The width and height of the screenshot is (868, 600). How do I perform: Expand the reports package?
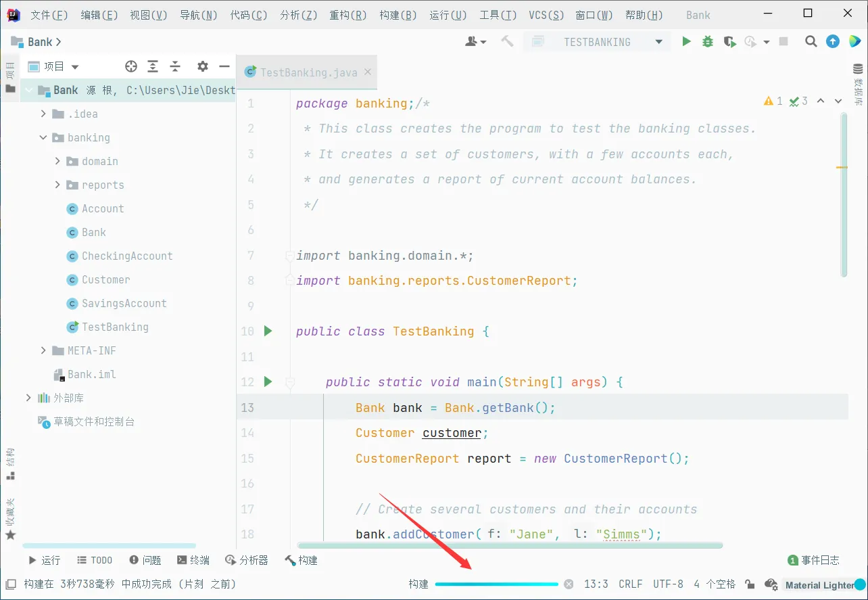[x=57, y=185]
